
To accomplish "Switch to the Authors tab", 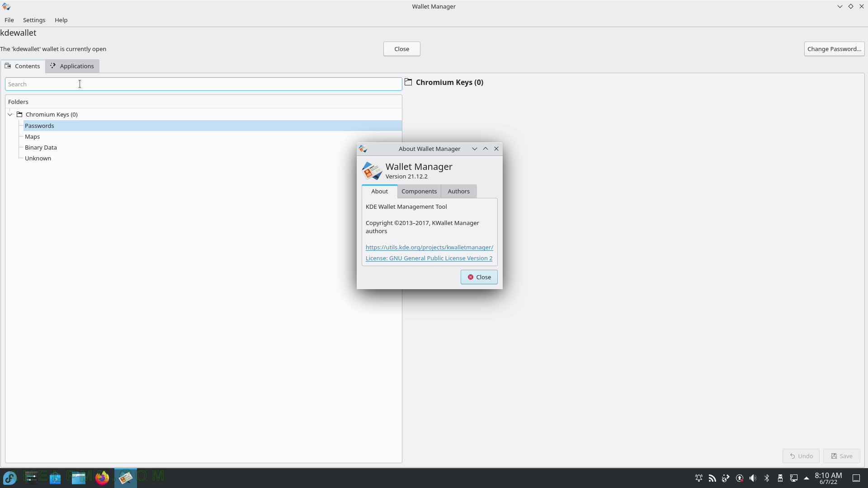I will pos(459,191).
